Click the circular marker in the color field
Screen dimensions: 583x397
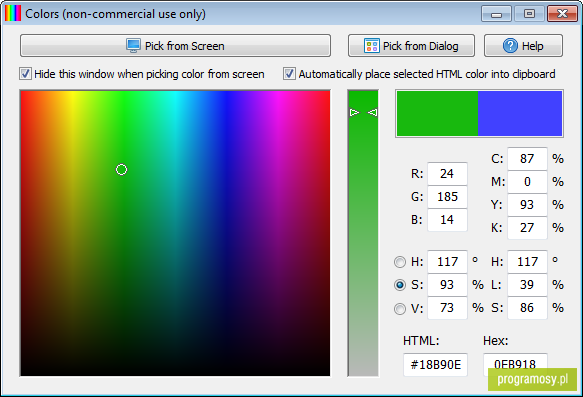(x=121, y=170)
